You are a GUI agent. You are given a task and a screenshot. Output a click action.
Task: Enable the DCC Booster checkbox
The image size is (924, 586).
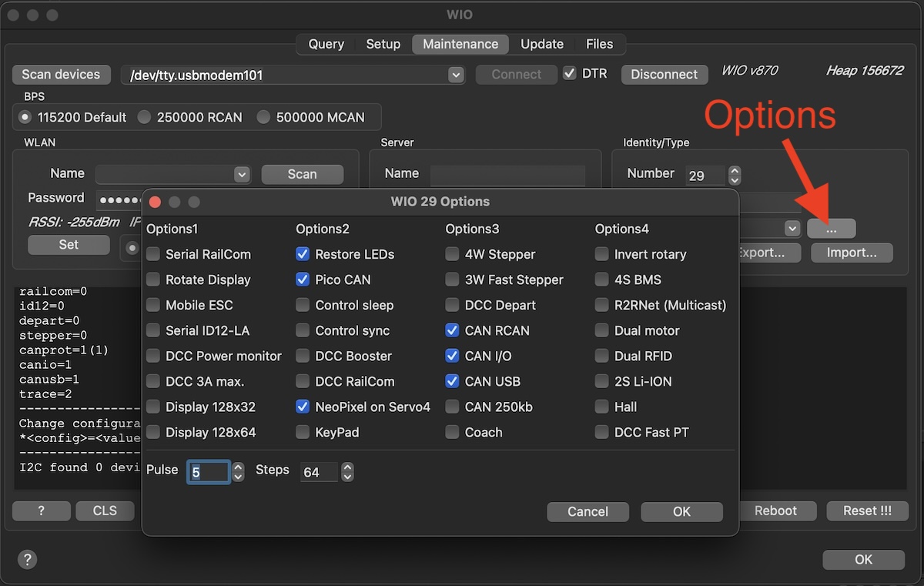[x=303, y=356]
